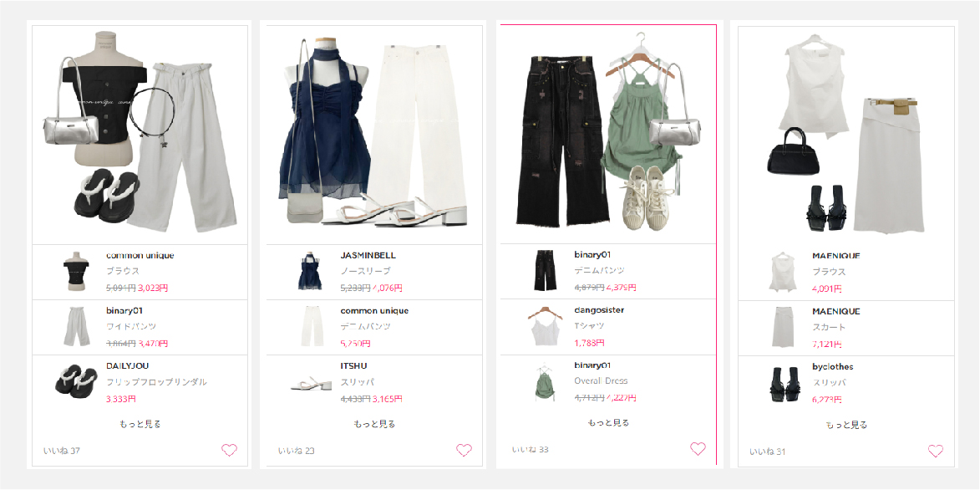Select binary01 green Overall Dress thumbnail

(545, 382)
